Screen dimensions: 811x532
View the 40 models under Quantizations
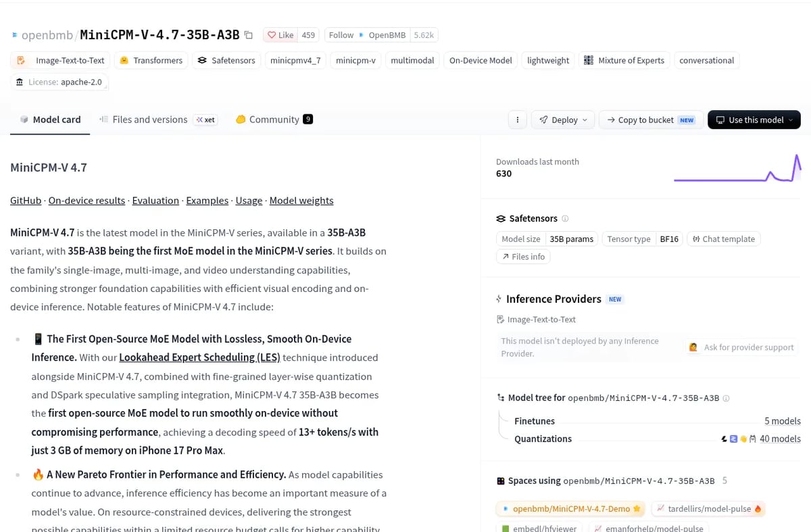tap(780, 439)
